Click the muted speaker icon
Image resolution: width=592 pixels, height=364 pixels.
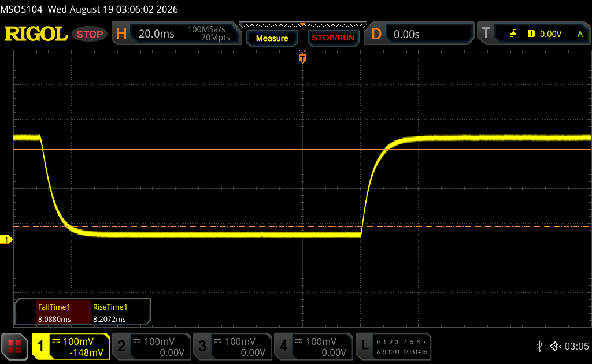(556, 346)
